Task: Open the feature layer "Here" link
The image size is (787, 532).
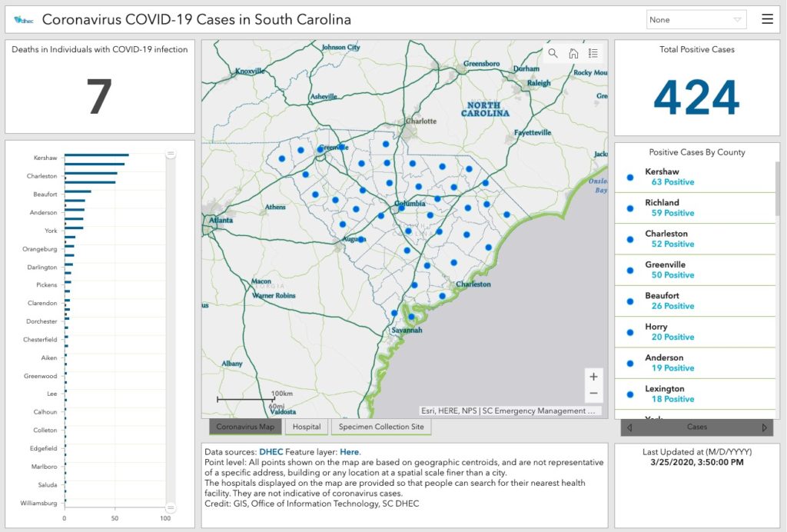Action: coord(349,452)
